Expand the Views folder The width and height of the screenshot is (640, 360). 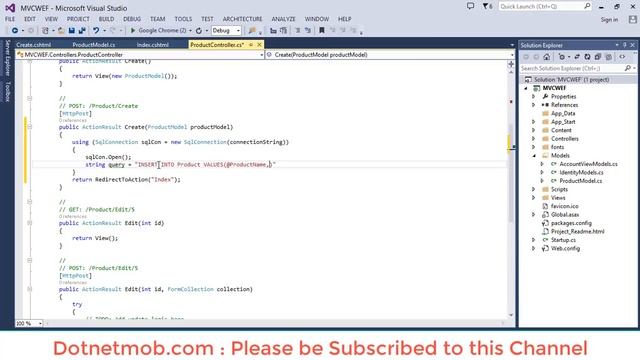point(533,198)
